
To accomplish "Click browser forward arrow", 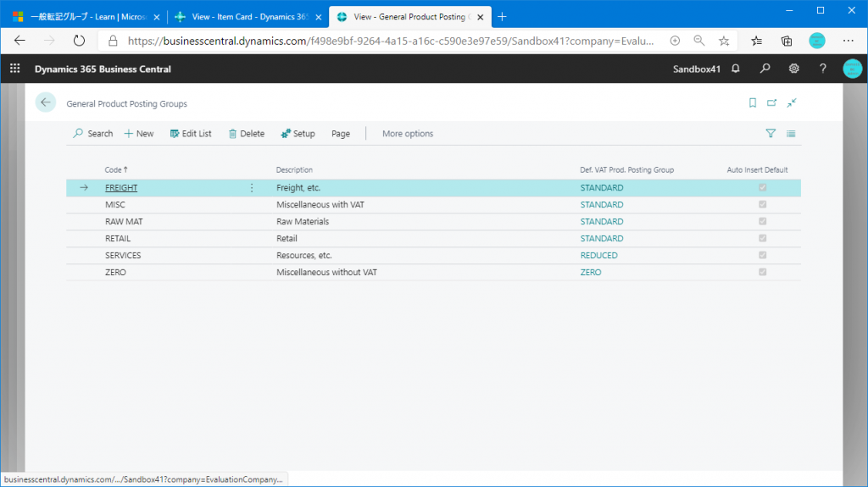I will tap(49, 41).
